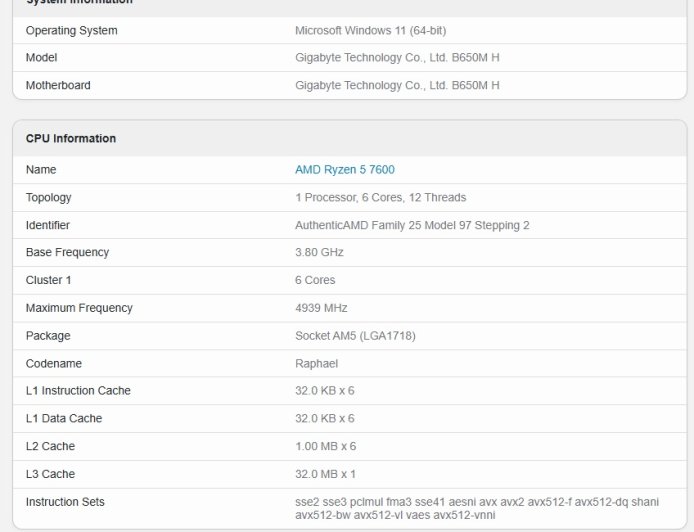Screen dimensions: 694x532
Task: Select '1 Processor, 6 Cores, 12 Threads' text
Action: click(x=381, y=197)
